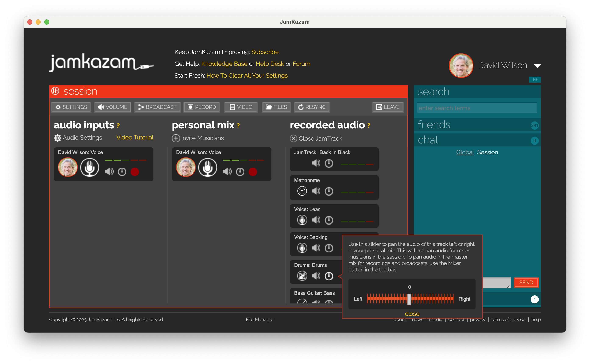This screenshot has width=590, height=364.
Task: Click microphone icon in the personal mix
Action: [207, 167]
